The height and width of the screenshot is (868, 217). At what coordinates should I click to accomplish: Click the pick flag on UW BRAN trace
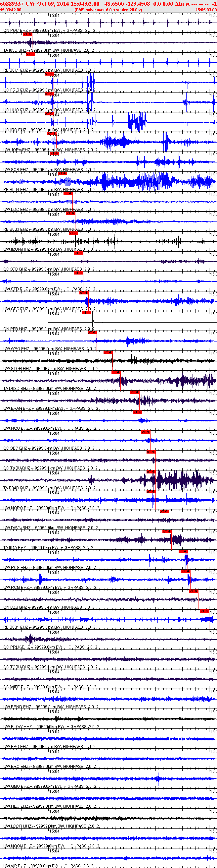[x=135, y=392]
